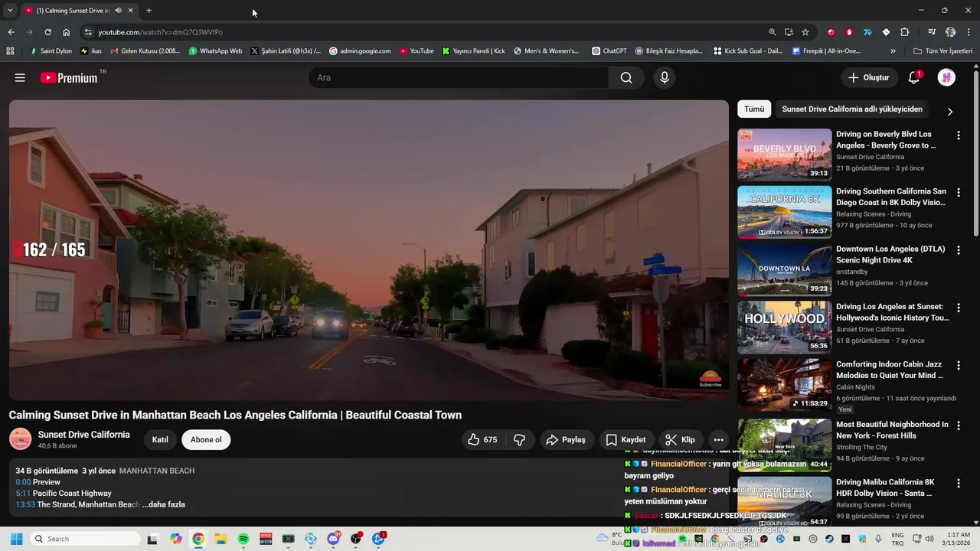Open options for Cabin Jazz video

click(x=958, y=366)
